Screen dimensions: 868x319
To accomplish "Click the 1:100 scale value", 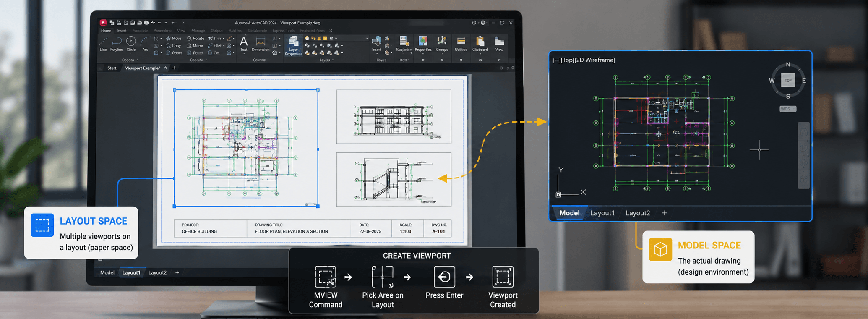I will 405,231.
